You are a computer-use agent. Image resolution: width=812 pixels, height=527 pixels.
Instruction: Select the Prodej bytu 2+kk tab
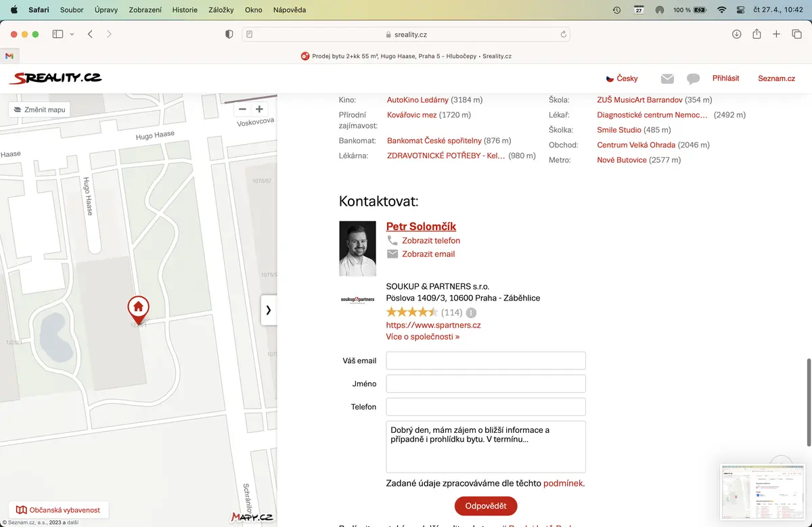(x=406, y=56)
